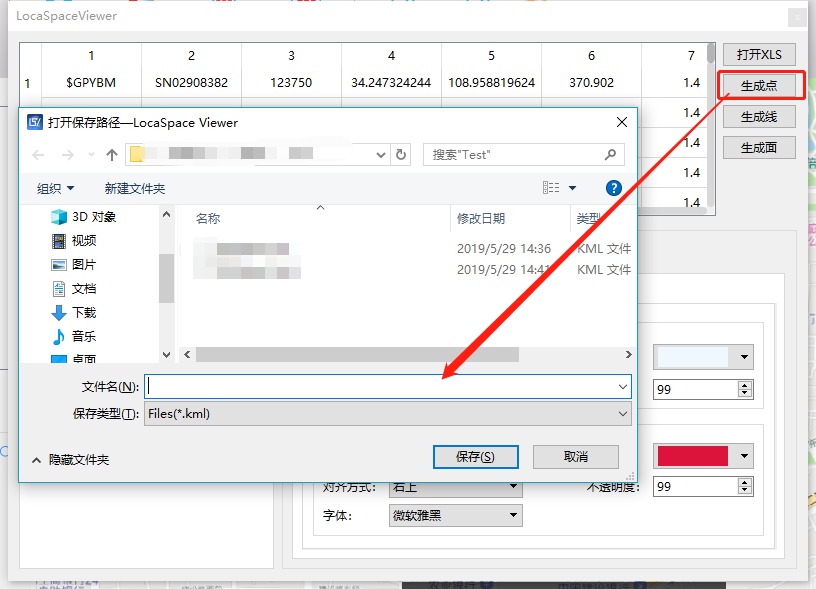Select 下载 folder in the sidebar

(x=74, y=312)
